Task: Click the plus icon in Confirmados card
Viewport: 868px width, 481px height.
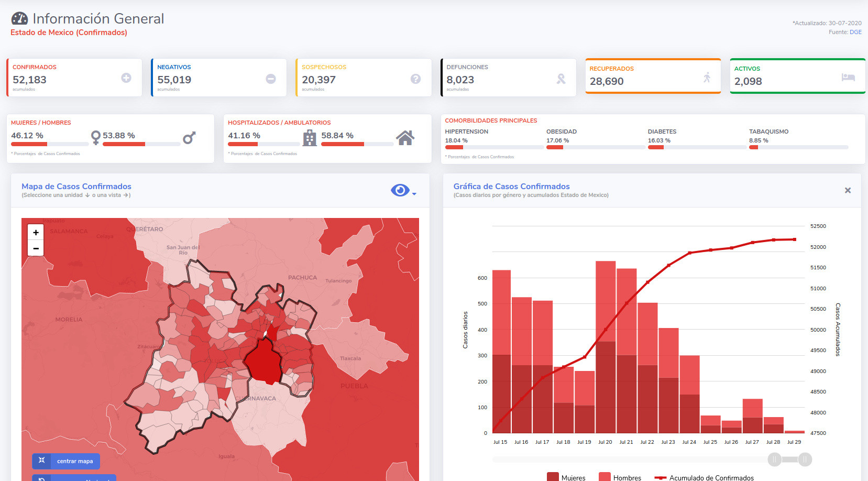Action: pos(126,78)
